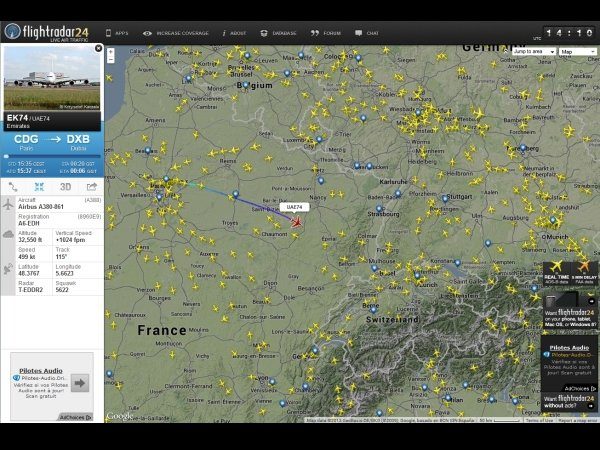Screen dimensions: 600x450
Task: Click the registration value A6-EDH
Action: (29, 223)
